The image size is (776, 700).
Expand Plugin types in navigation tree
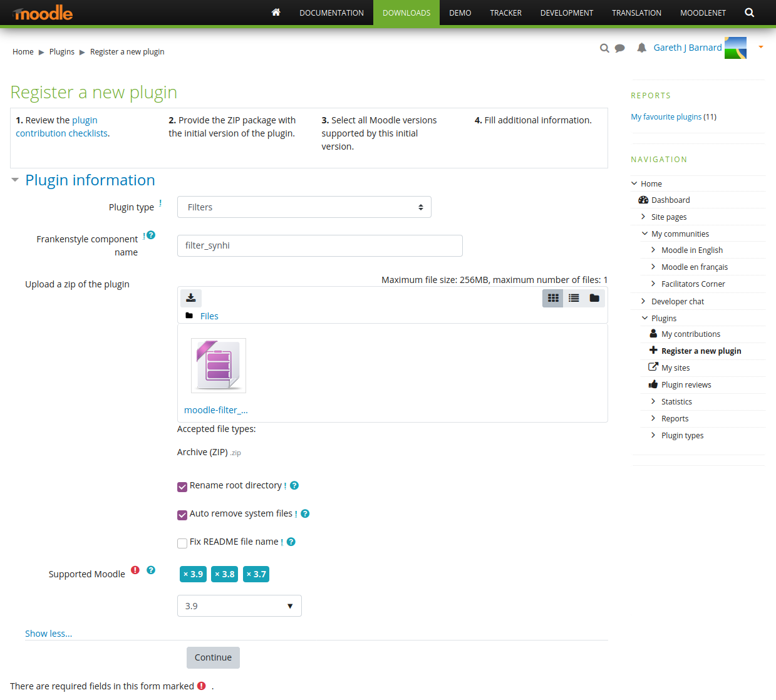coord(653,435)
